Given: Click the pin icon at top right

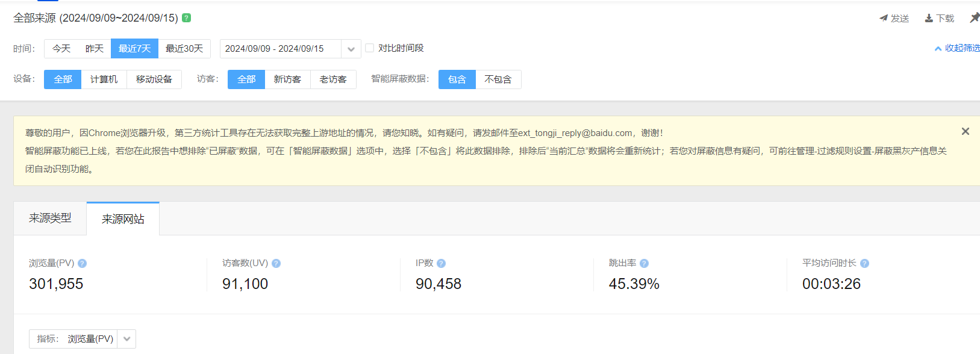Looking at the screenshot, I should click(974, 18).
